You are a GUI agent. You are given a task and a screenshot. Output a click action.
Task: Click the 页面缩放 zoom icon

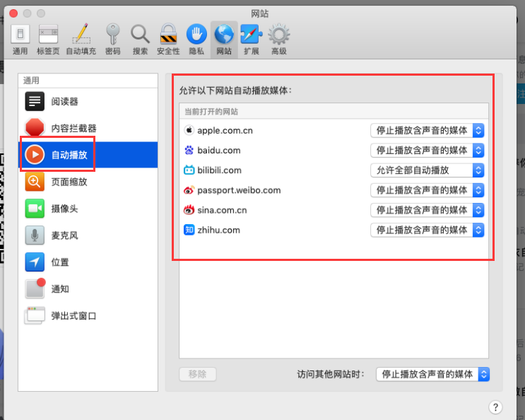[35, 182]
